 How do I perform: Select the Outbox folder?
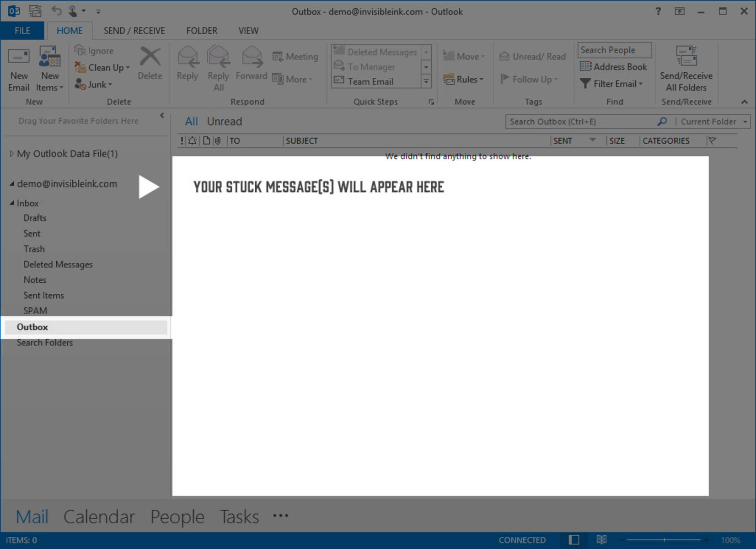[x=86, y=327]
